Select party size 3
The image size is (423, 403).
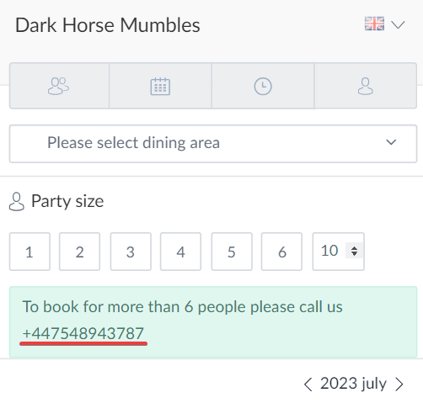pyautogui.click(x=131, y=252)
